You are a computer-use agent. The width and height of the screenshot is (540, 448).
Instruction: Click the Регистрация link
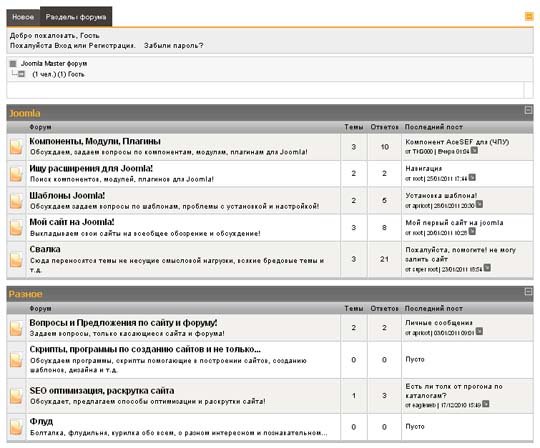coord(111,45)
